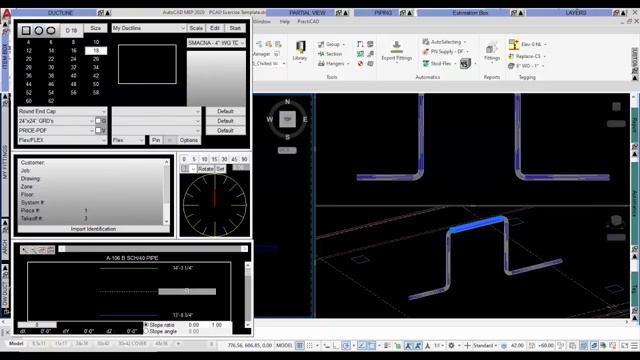Toggle the 45 degree angle button
The height and width of the screenshot is (360, 640).
pos(234,159)
